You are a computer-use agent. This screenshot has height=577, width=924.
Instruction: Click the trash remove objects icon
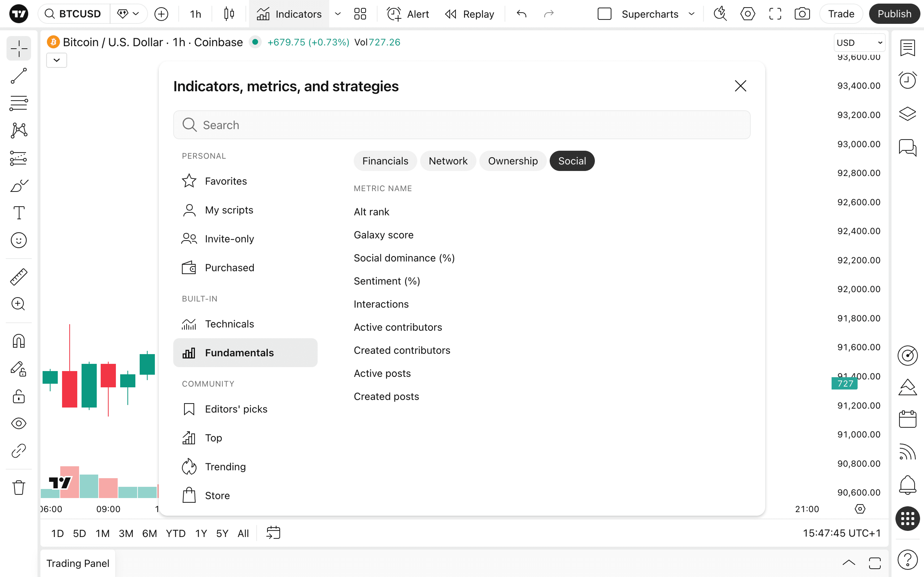click(x=19, y=487)
